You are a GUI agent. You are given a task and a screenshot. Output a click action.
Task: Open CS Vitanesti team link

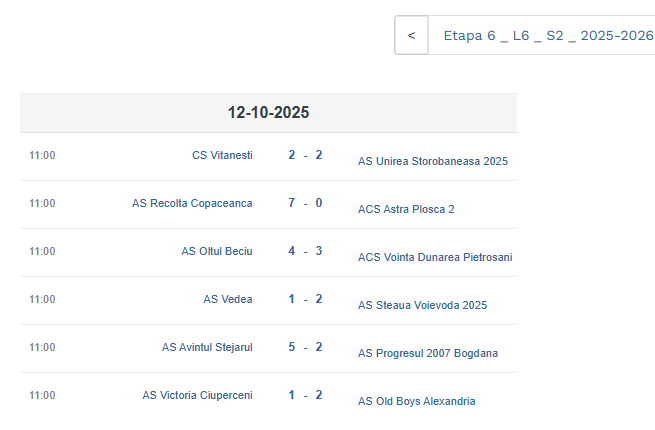222,155
